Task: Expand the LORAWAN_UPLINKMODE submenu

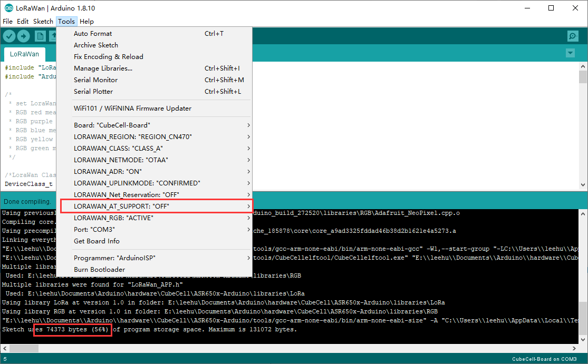Action: click(x=155, y=183)
